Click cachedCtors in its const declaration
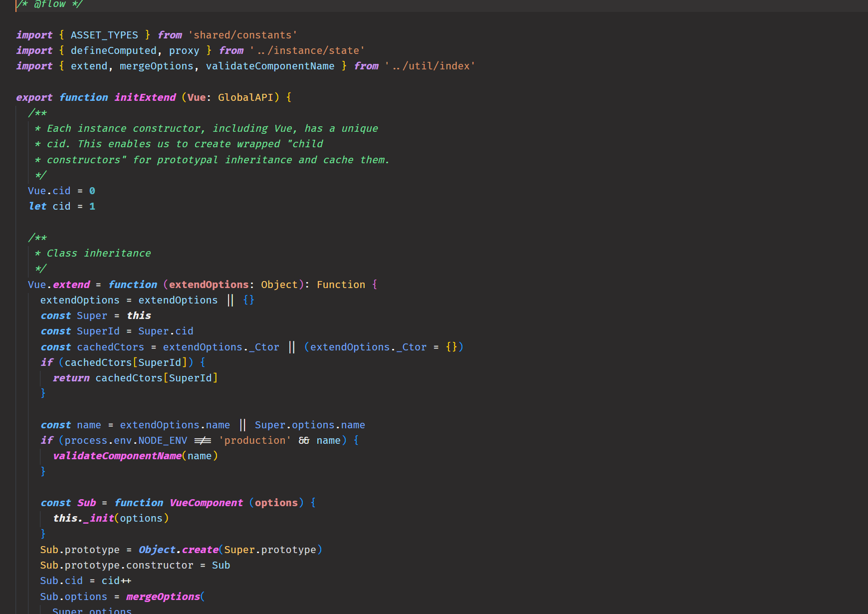The height and width of the screenshot is (614, 868). pyautogui.click(x=110, y=347)
